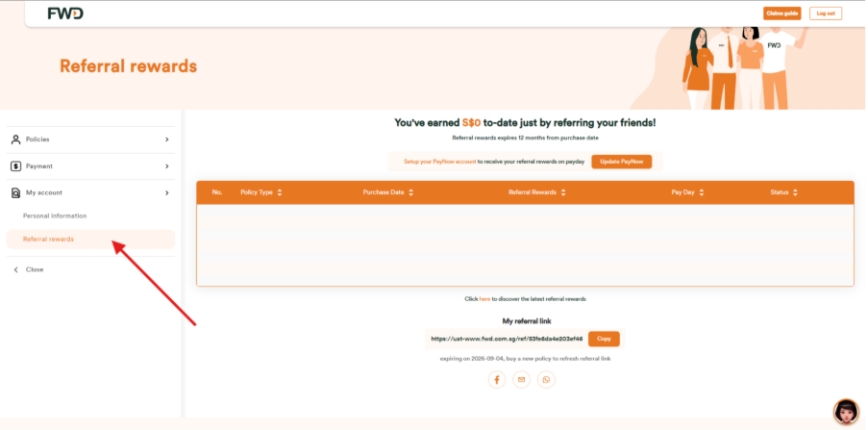868x430 pixels.
Task: Copy the referral link
Action: pyautogui.click(x=604, y=339)
